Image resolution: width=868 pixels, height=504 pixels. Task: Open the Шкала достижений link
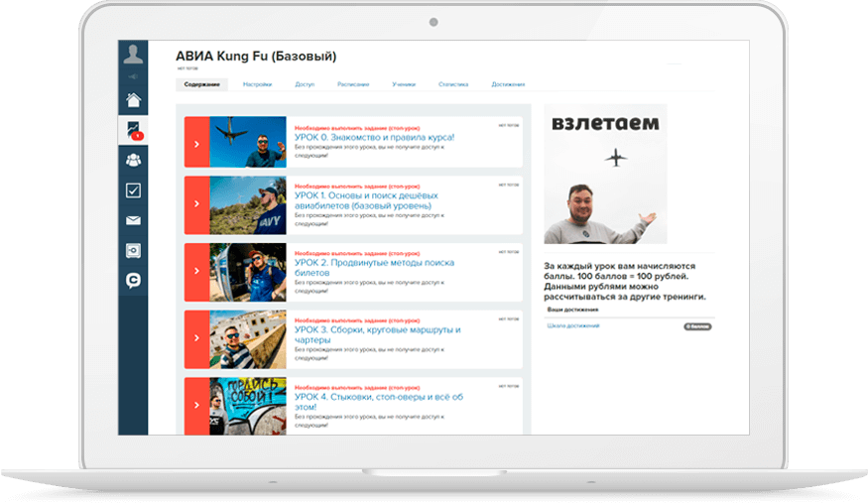(x=573, y=325)
